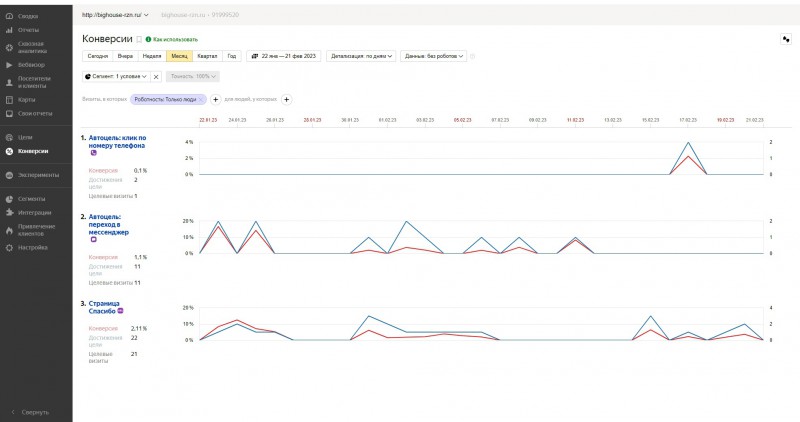Click Достижения цели value 22

pyautogui.click(x=134, y=338)
